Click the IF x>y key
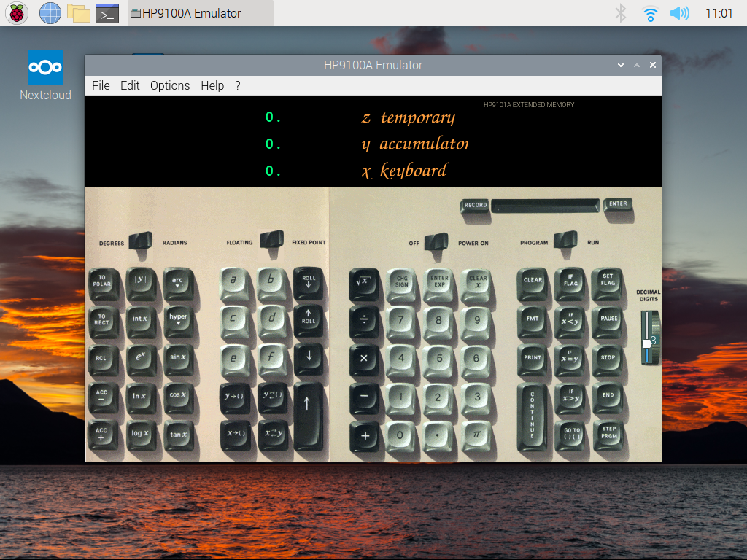This screenshot has height=560, width=747. (570, 397)
